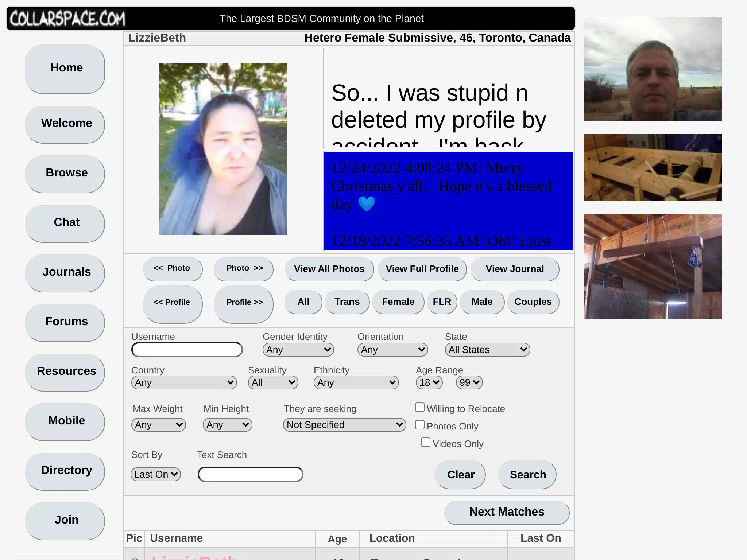Image resolution: width=747 pixels, height=560 pixels.
Task: Open the Journals menu item
Action: tap(66, 272)
